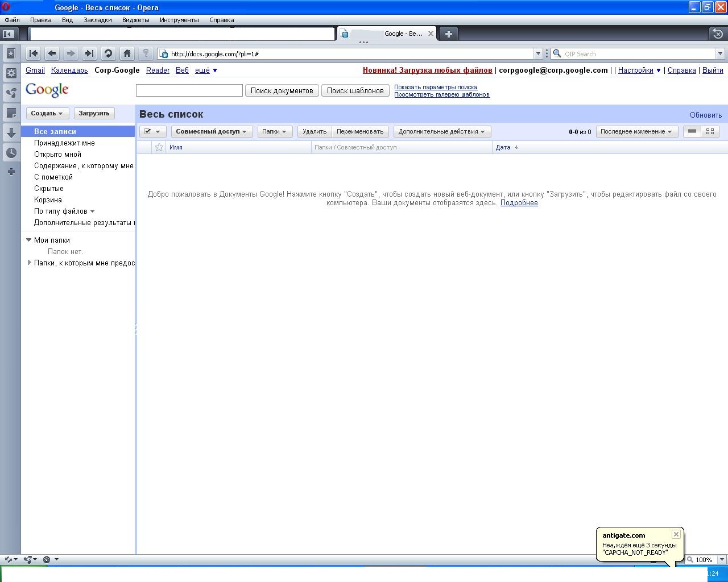
Task: Click the magnifier icon in QIP Search
Action: coord(557,54)
